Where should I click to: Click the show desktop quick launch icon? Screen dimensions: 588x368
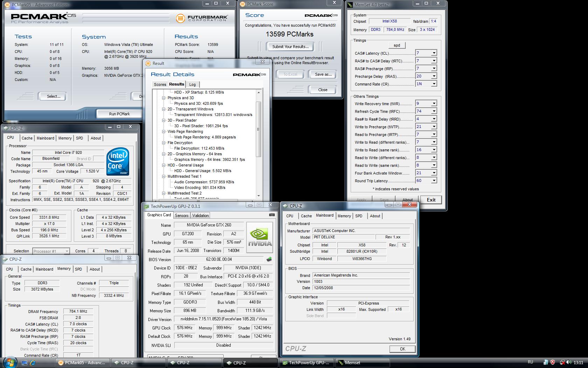click(x=24, y=363)
